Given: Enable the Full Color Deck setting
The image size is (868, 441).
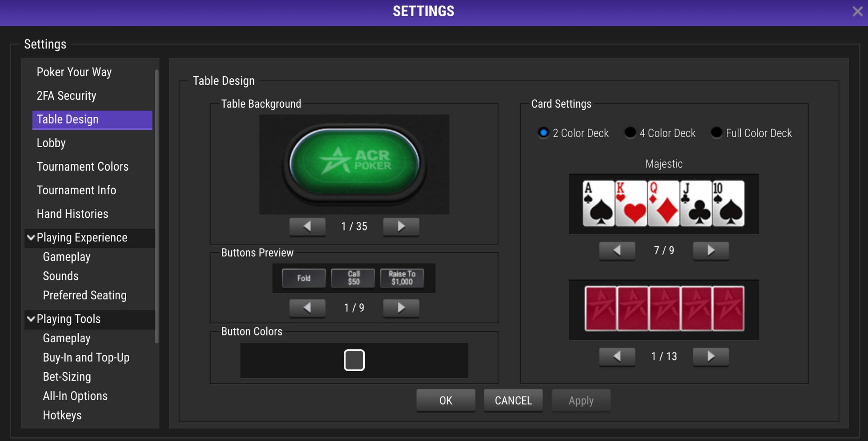Looking at the screenshot, I should point(716,133).
